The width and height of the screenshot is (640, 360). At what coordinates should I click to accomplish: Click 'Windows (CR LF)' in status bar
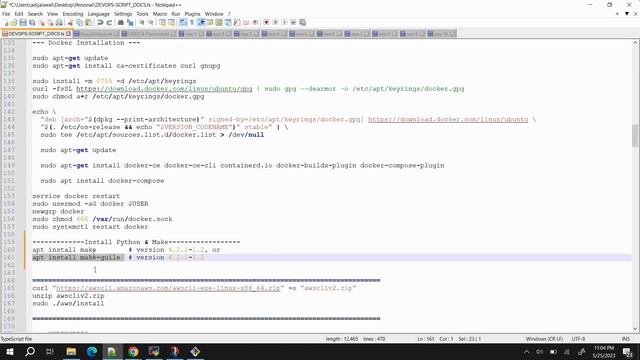544,339
